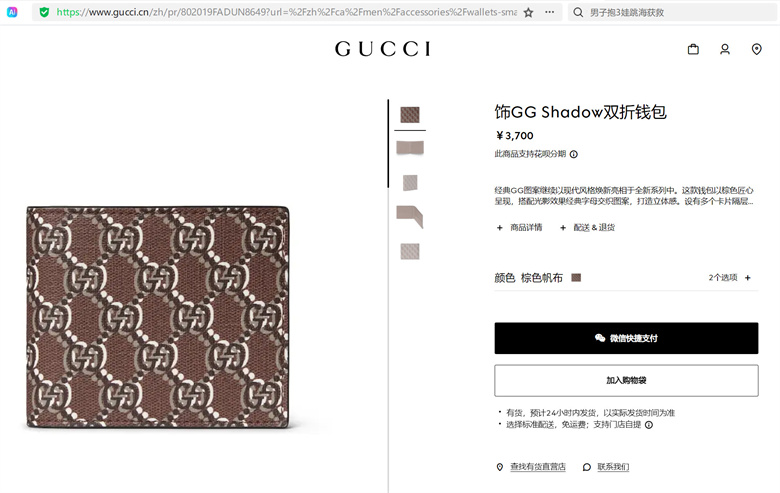Expand the 配送 & 退货 section
780x493 pixels.
[x=587, y=227]
